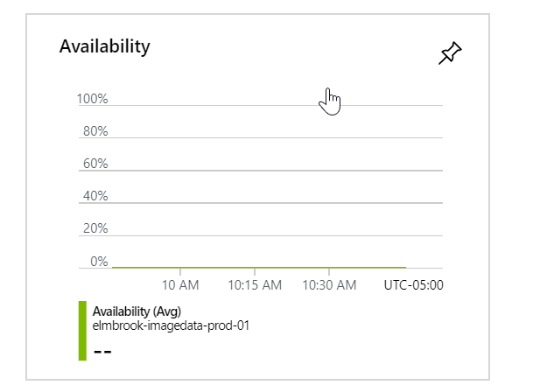Click the 0% y-axis label

(98, 261)
